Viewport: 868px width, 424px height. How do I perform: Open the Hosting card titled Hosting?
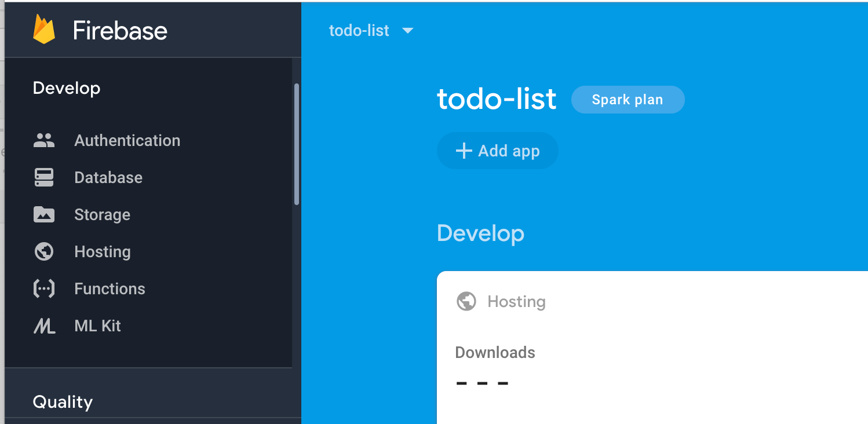point(516,301)
